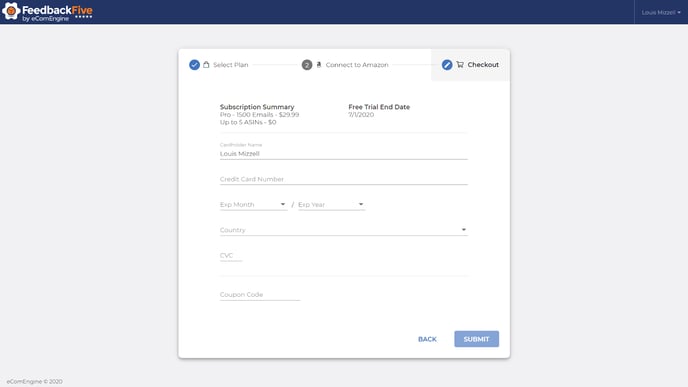The height and width of the screenshot is (387, 688).
Task: Click the shopping cart icon beside Checkout
Action: click(x=460, y=64)
